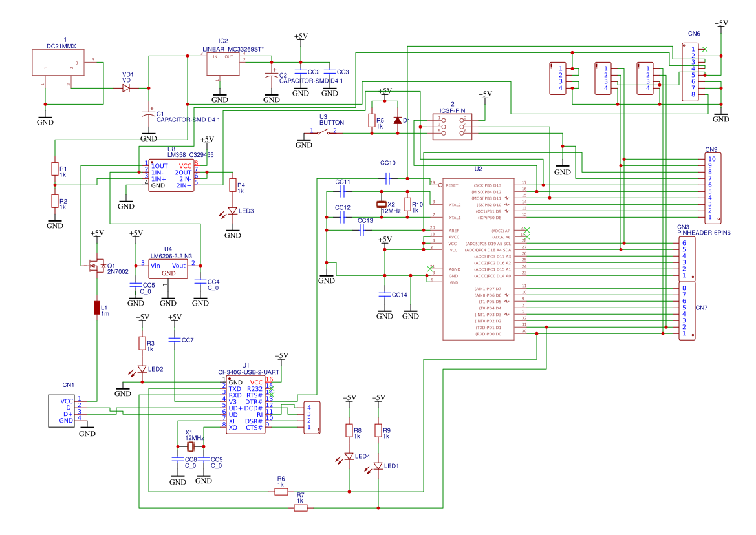Select the L1 inductor symbol

(97, 308)
